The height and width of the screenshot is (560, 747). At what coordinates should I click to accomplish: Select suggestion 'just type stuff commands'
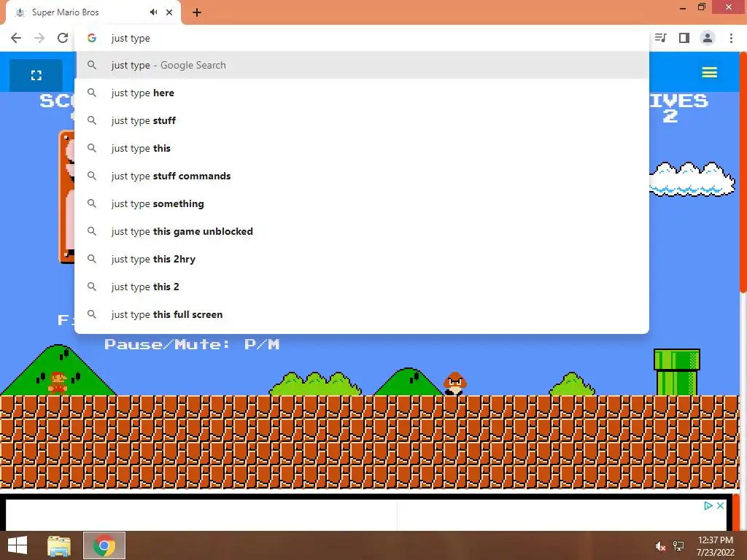click(362, 176)
